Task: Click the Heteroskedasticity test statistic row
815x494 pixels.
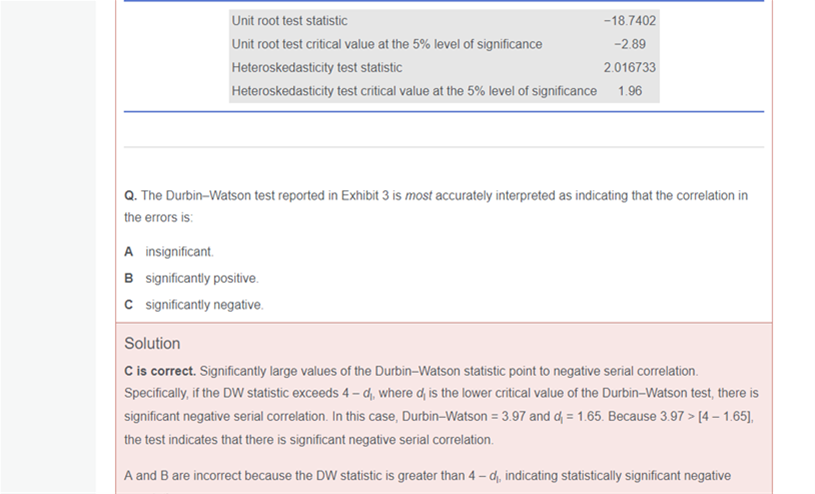Action: pyautogui.click(x=444, y=68)
